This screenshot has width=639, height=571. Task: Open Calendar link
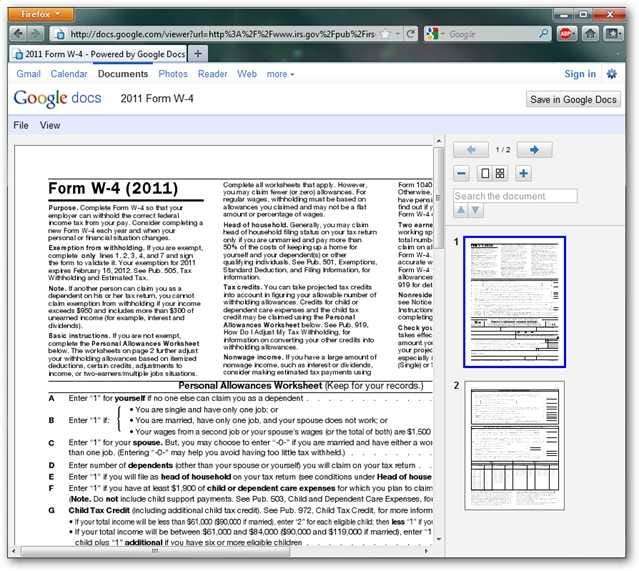(x=69, y=74)
